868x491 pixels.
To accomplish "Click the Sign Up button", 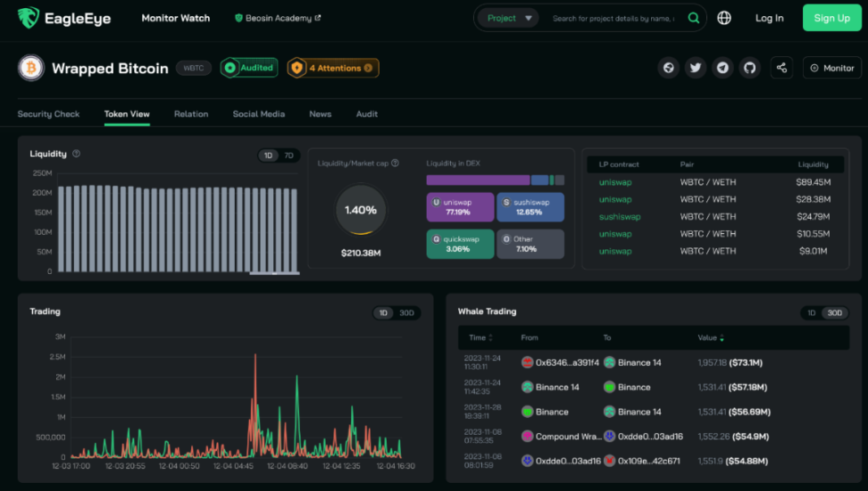I will pyautogui.click(x=831, y=18).
